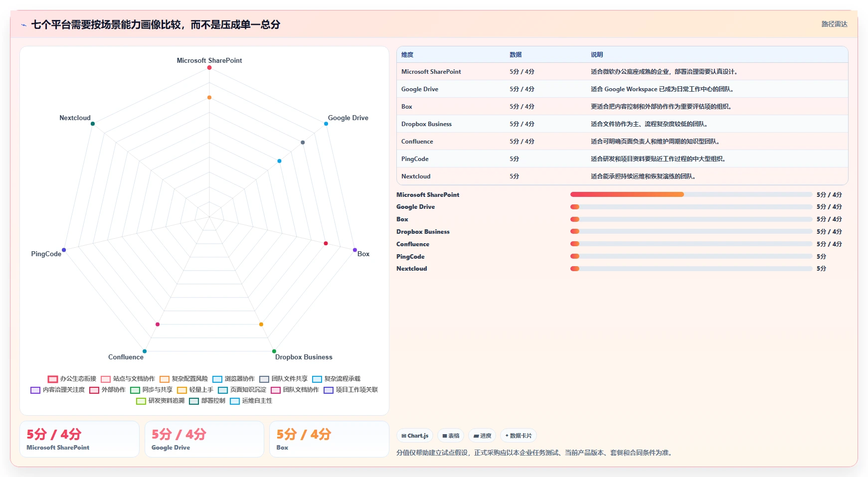
Task: Hide the 复杂配置风险 legend series
Action: click(x=183, y=379)
